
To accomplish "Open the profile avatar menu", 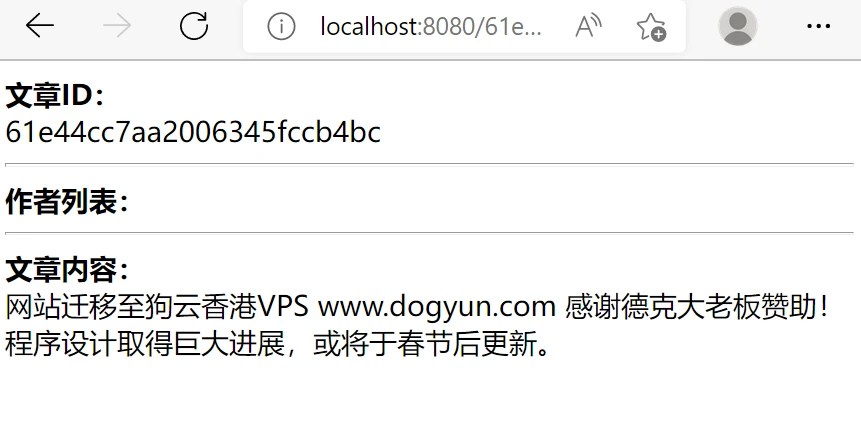I will point(738,26).
